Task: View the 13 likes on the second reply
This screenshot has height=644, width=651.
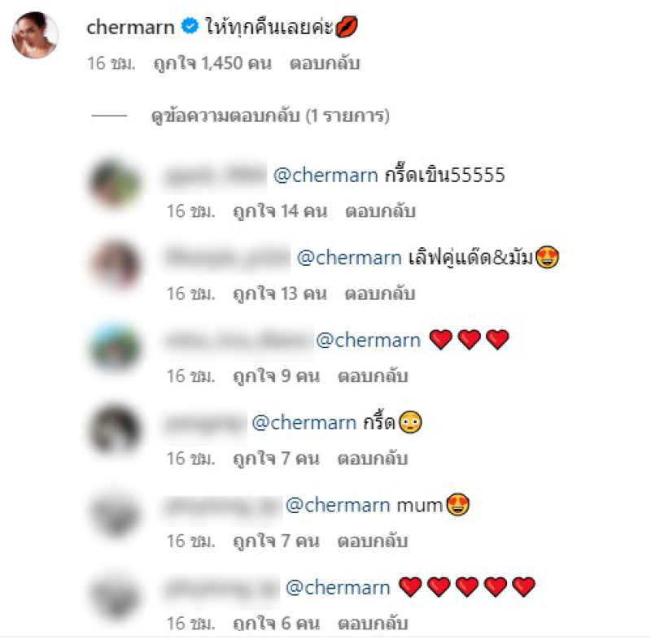Action: coord(280,294)
